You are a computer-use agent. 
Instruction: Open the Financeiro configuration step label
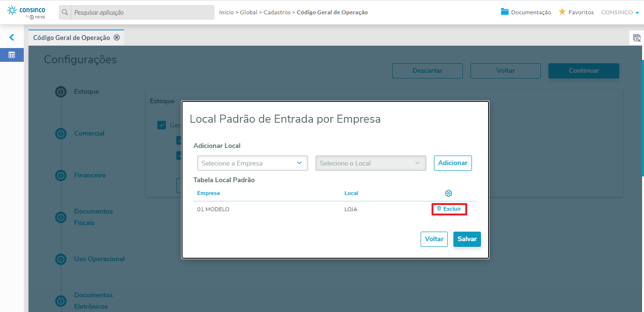[90, 175]
